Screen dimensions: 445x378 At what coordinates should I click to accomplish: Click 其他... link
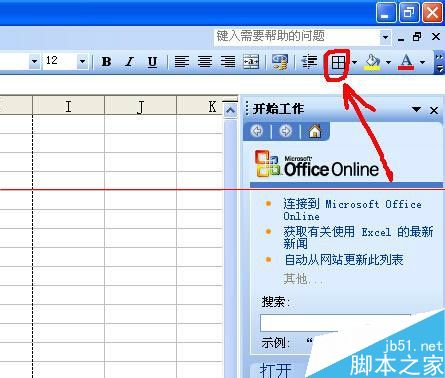coord(303,279)
